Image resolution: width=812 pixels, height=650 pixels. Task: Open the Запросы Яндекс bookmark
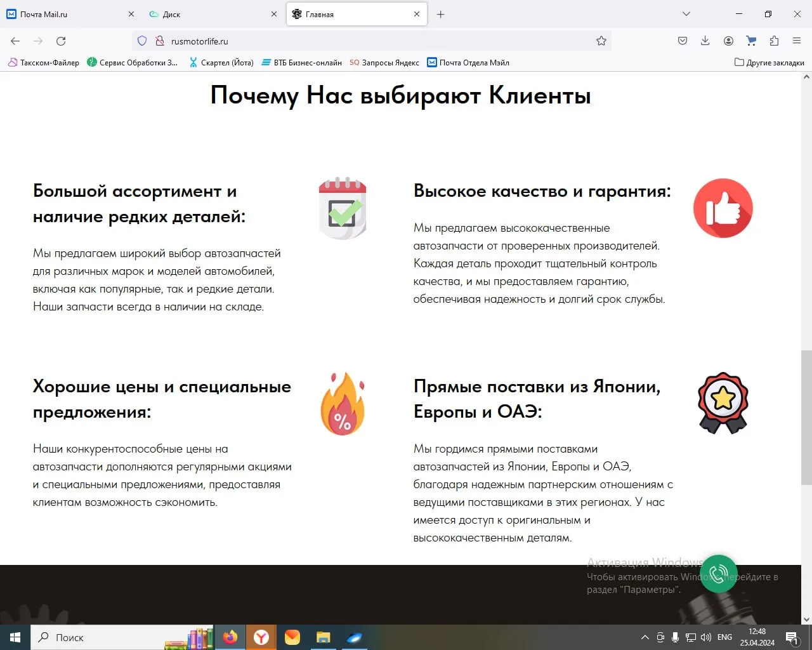(384, 63)
